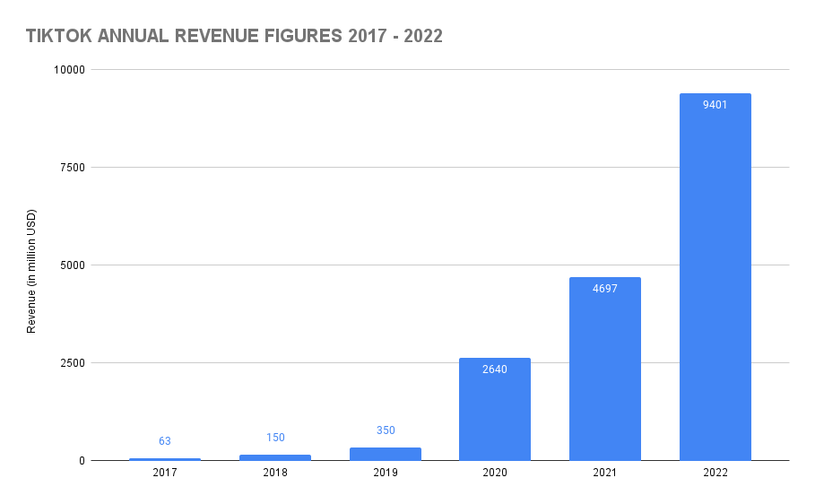The image size is (815, 504).
Task: Select the 2022 bar labeled 9401
Action: click(715, 277)
